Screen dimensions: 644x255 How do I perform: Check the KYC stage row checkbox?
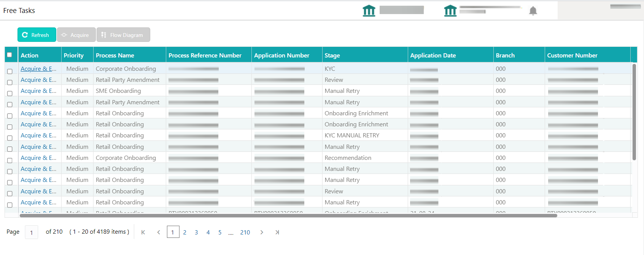pyautogui.click(x=10, y=71)
